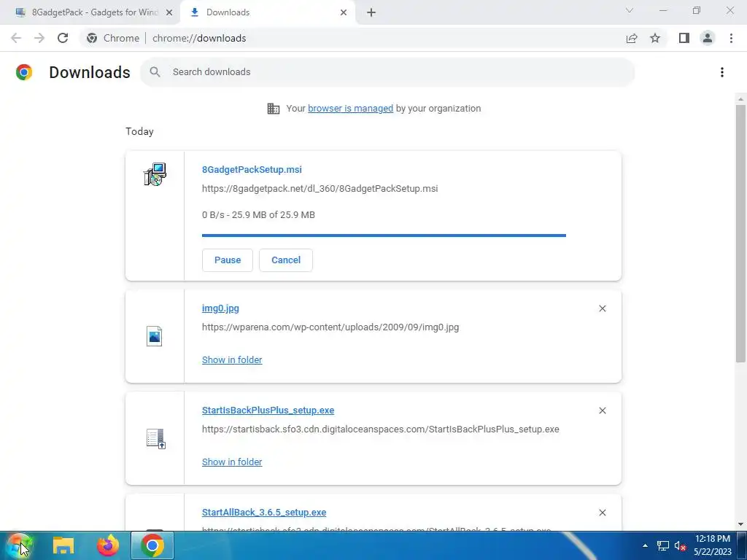The height and width of the screenshot is (560, 747).
Task: Remove StartAllBack_3.6.5_setup.exe from the list
Action: (602, 513)
